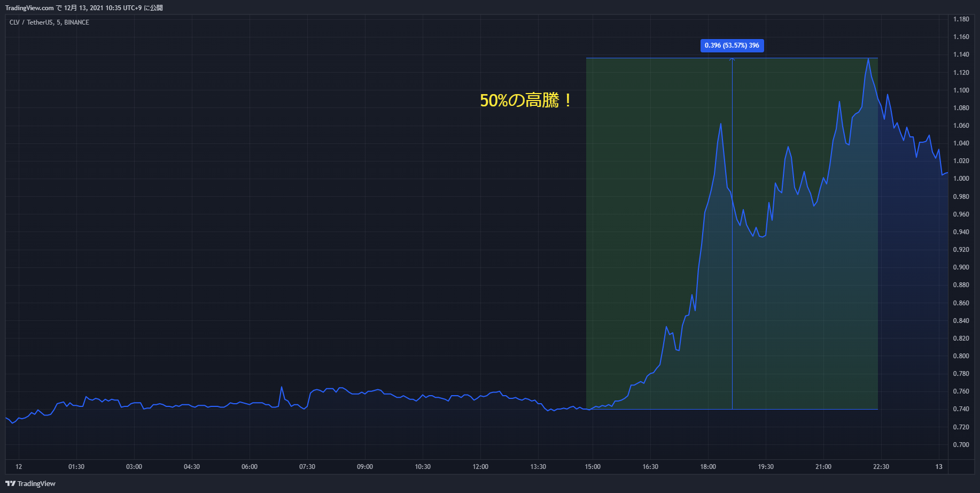The width and height of the screenshot is (980, 493).
Task: Click the 0.740 price axis label
Action: point(961,409)
